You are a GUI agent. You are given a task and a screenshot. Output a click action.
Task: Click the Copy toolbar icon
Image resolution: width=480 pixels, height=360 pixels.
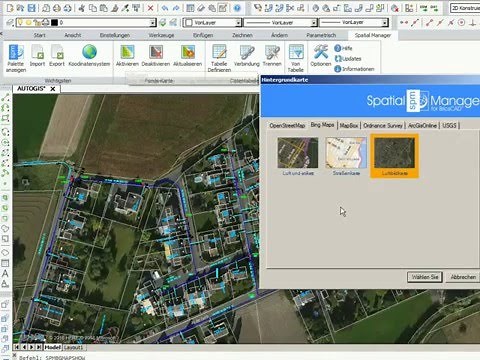[93, 8]
